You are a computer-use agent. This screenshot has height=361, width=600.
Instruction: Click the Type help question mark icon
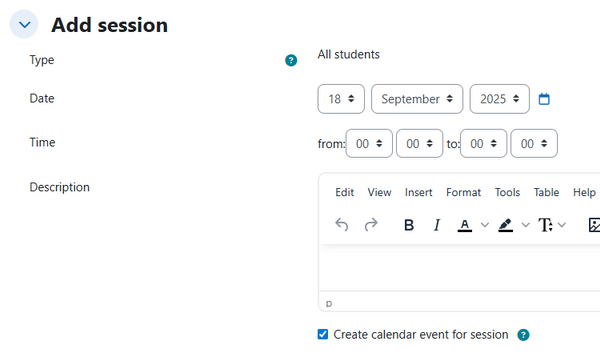pos(291,60)
